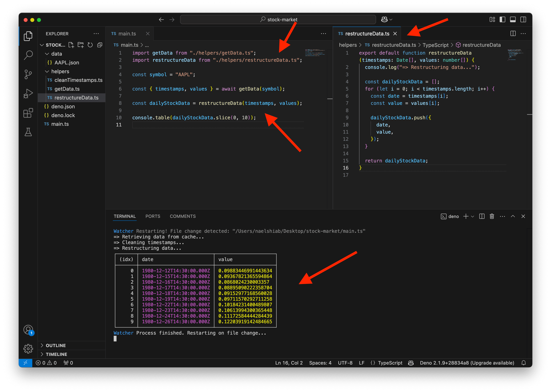Click the New Folder icon in Explorer
This screenshot has width=551, height=392.
point(81,45)
